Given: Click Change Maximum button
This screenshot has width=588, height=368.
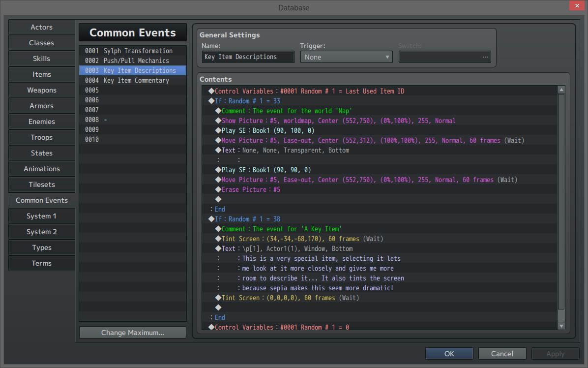Looking at the screenshot, I should pos(133,333).
